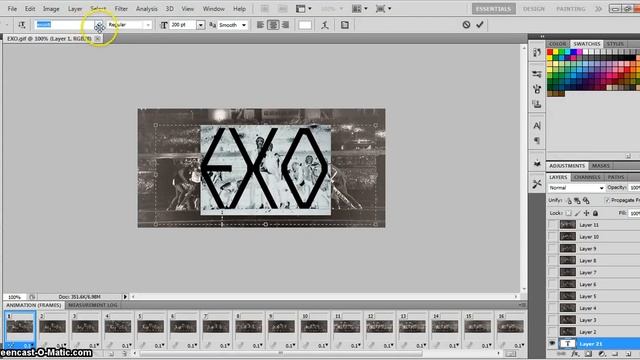Toggle visibility of Layer 10

coord(552,237)
